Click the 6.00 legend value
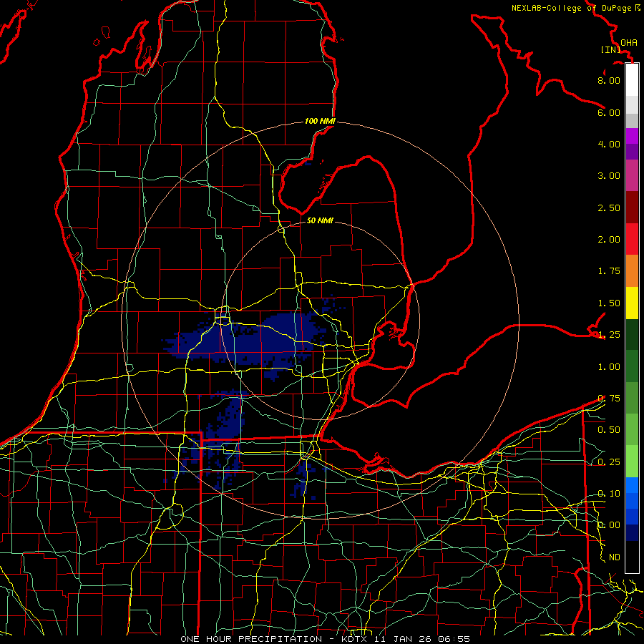This screenshot has width=644, height=644. tap(609, 112)
